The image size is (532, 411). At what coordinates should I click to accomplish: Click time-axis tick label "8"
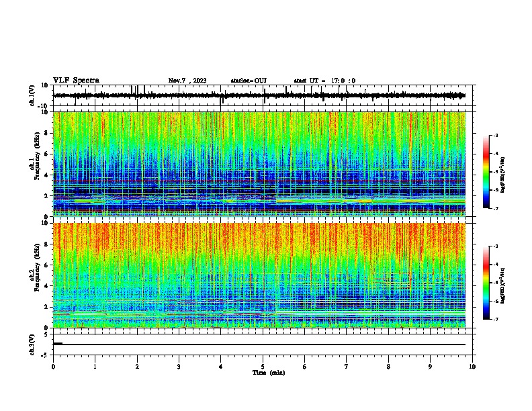coord(388,367)
